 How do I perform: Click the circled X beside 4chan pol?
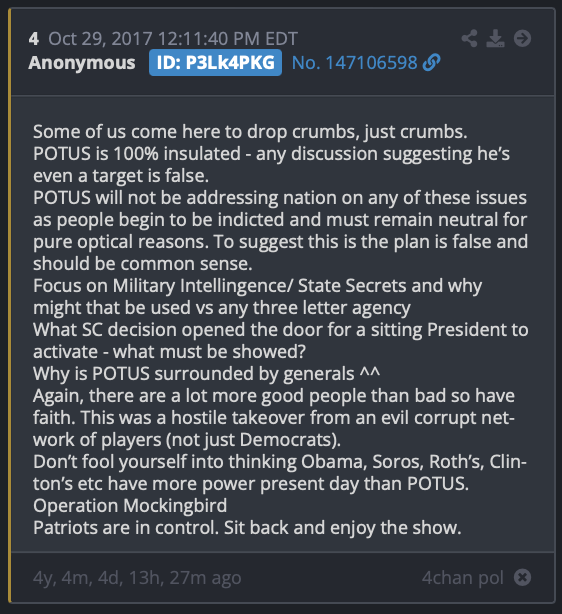point(522,577)
